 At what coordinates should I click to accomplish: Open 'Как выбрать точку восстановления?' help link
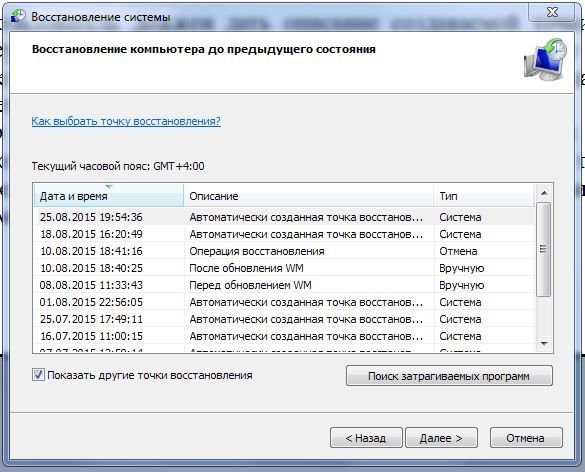click(126, 121)
